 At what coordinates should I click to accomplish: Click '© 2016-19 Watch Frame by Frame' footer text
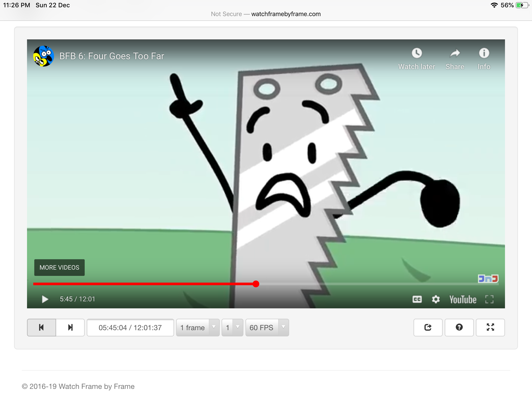(78, 387)
